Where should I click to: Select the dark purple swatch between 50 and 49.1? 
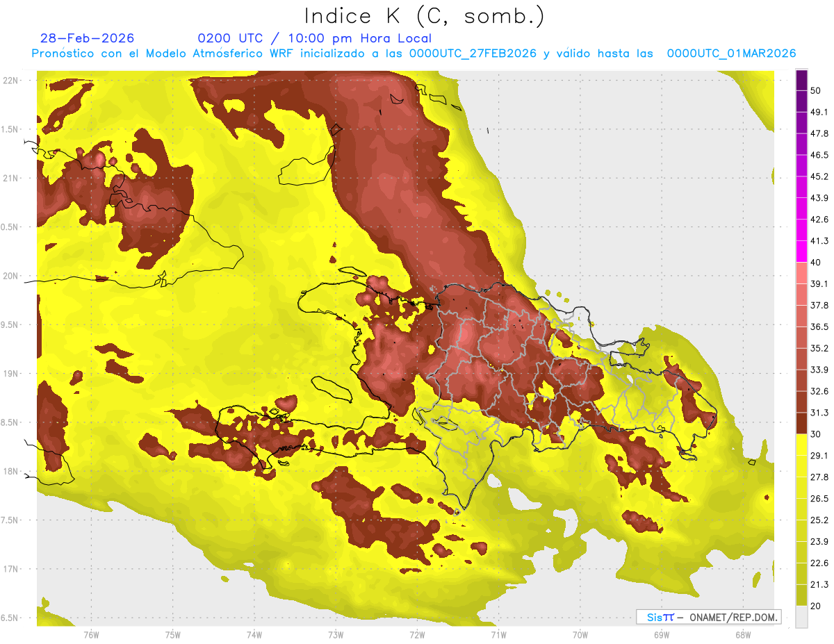click(801, 101)
